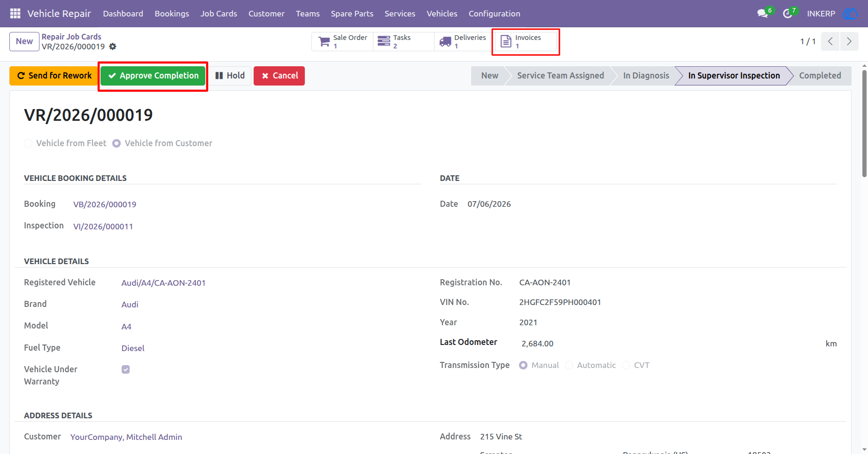Open the Spare Parts menu
868x454 pixels.
(x=352, y=14)
